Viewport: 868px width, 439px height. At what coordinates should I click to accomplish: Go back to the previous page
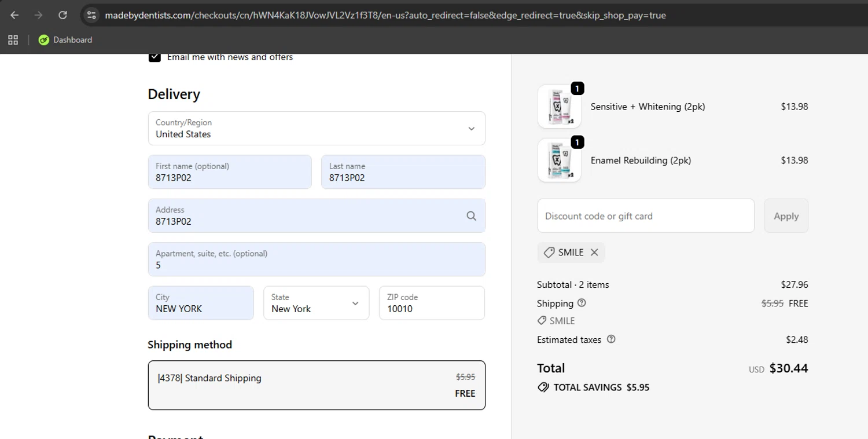[14, 15]
